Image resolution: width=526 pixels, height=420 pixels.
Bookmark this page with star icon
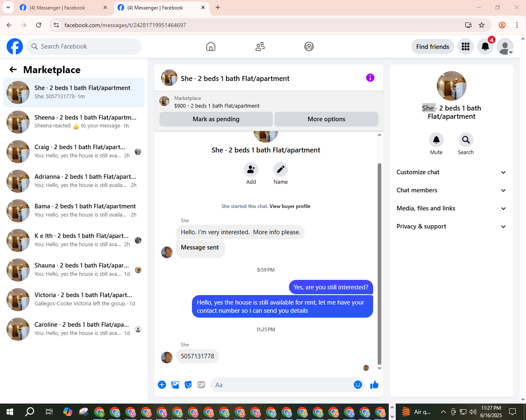click(x=482, y=25)
